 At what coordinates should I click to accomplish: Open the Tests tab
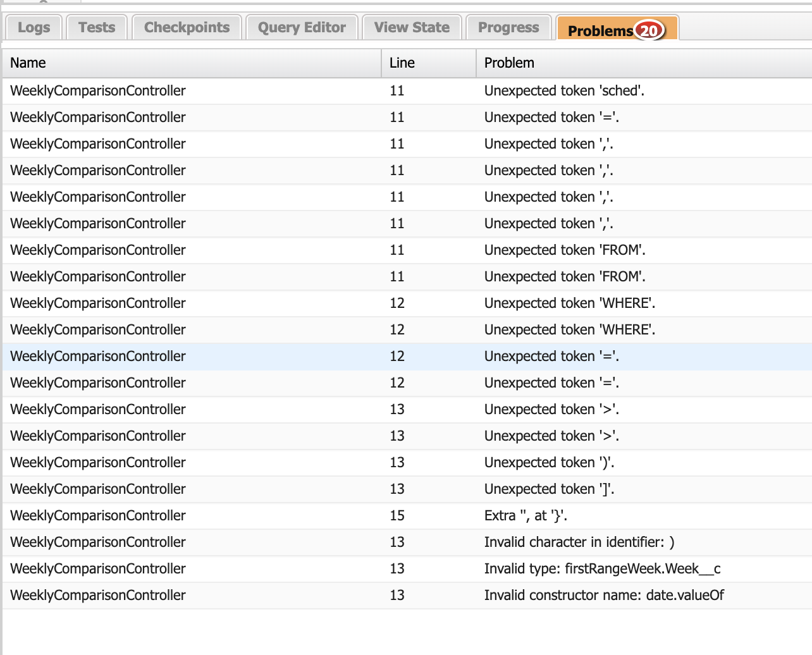pyautogui.click(x=97, y=28)
